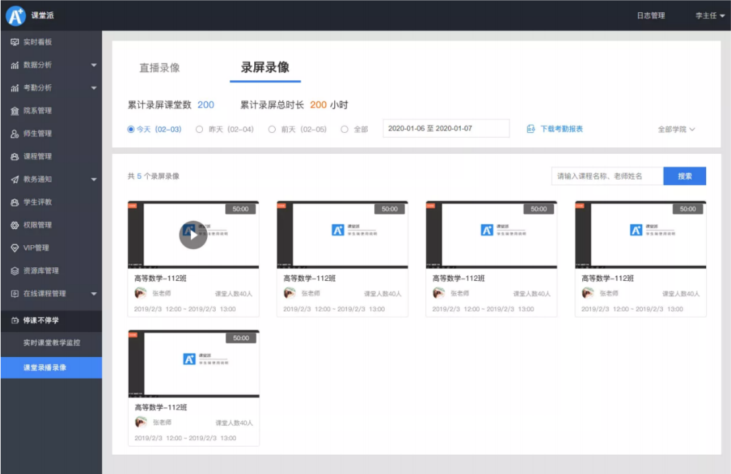The height and width of the screenshot is (474, 731).
Task: Switch to the 直播录像 tab
Action: point(159,68)
